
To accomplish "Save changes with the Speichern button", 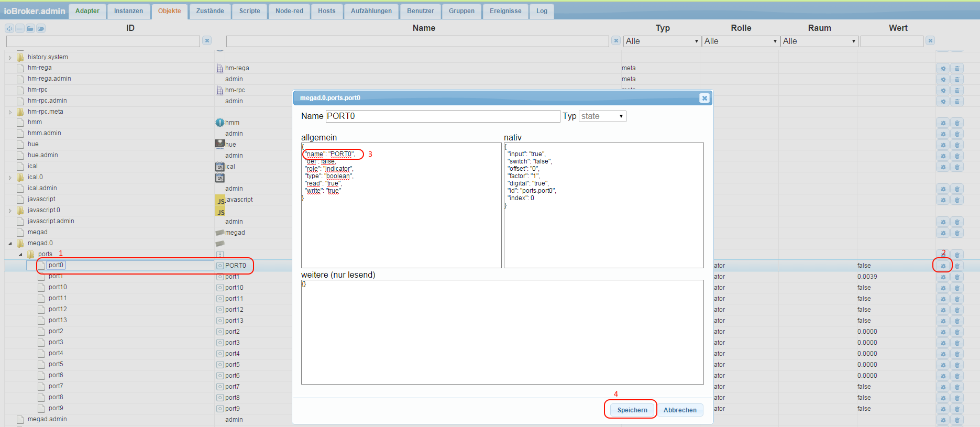I will pos(632,410).
